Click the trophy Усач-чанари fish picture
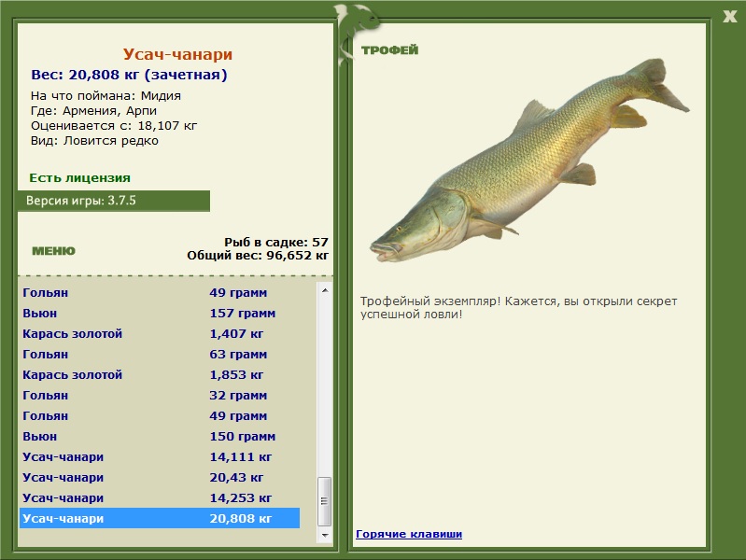746x560 pixels. pyautogui.click(x=528, y=164)
